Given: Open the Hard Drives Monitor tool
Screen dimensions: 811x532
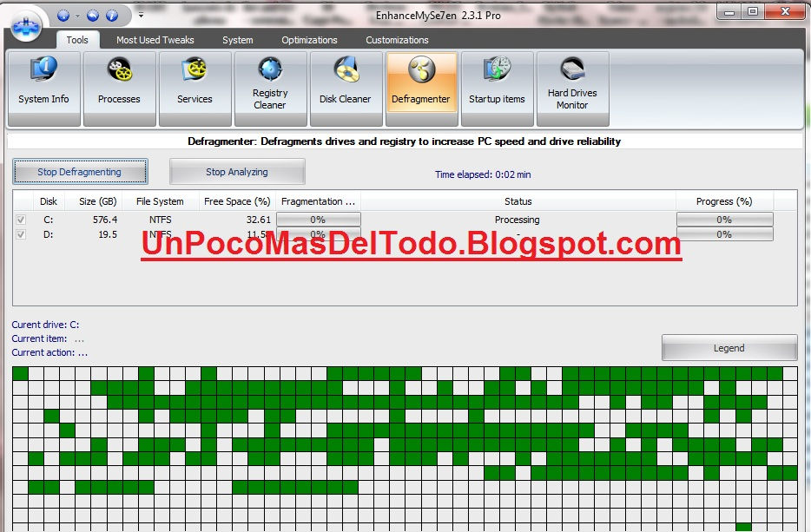Looking at the screenshot, I should (572, 89).
